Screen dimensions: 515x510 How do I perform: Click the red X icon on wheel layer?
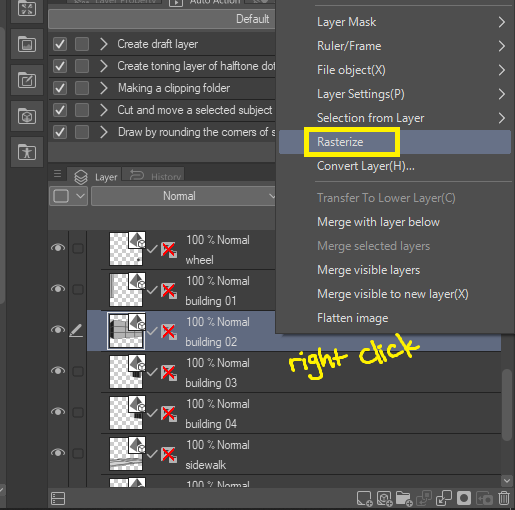click(x=169, y=250)
